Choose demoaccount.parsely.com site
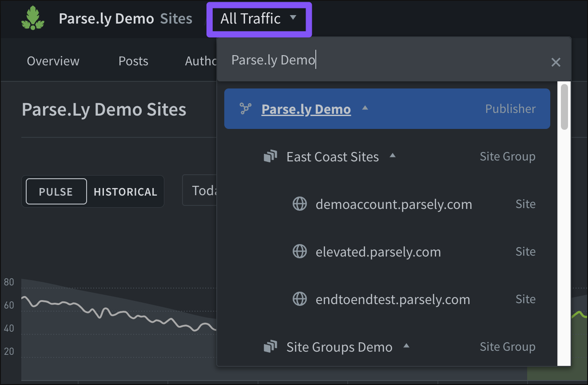This screenshot has height=385, width=588. point(394,204)
